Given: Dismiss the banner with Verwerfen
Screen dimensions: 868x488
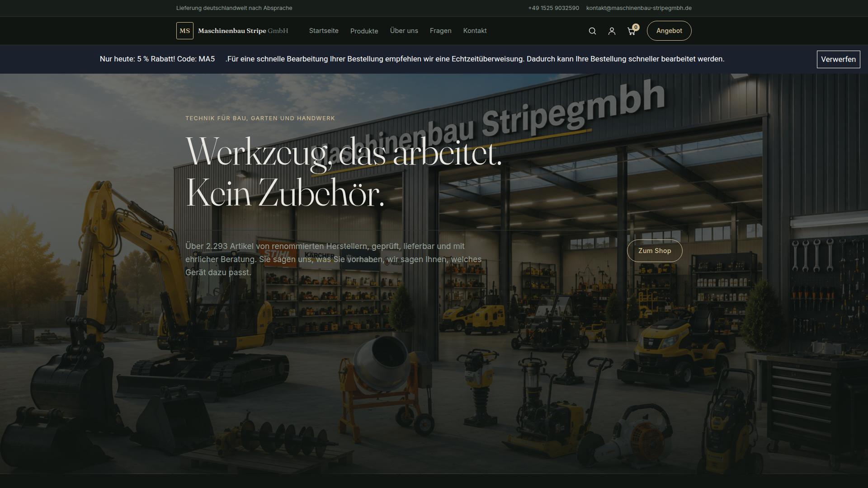Looking at the screenshot, I should 838,59.
